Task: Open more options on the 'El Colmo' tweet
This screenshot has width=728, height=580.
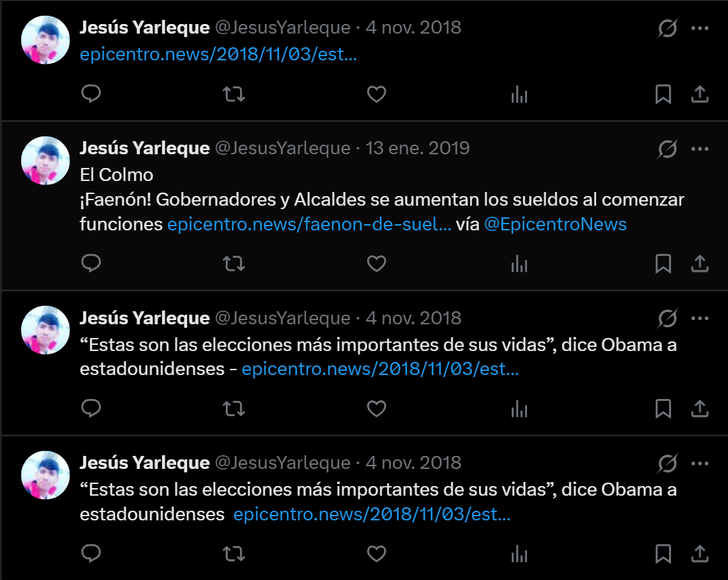Action: (x=700, y=148)
